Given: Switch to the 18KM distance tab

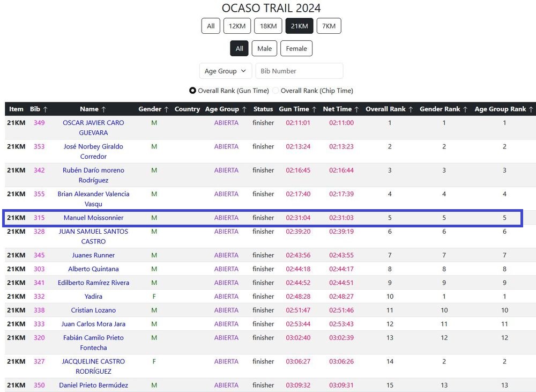Looking at the screenshot, I should pos(268,26).
